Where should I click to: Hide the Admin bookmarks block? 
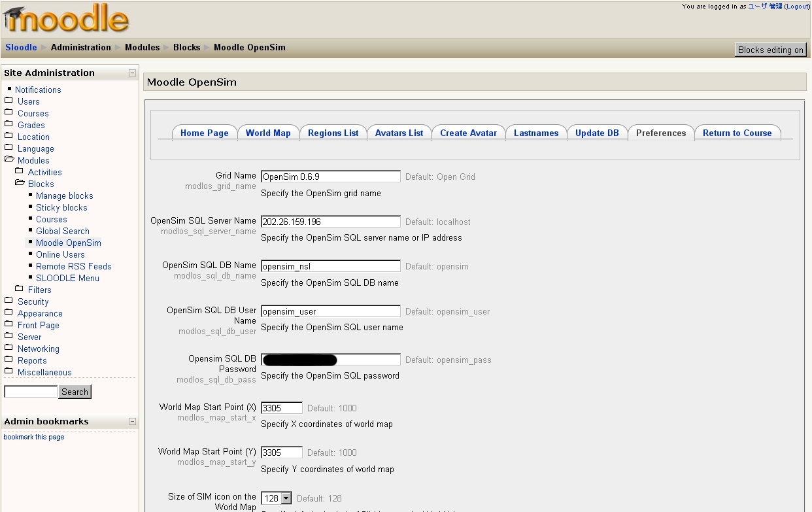(x=132, y=421)
